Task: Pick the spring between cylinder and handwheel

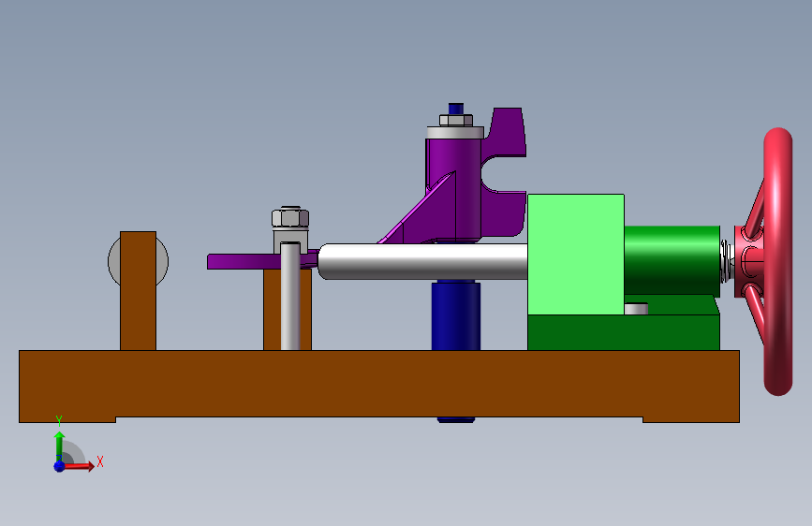Action: [727, 261]
